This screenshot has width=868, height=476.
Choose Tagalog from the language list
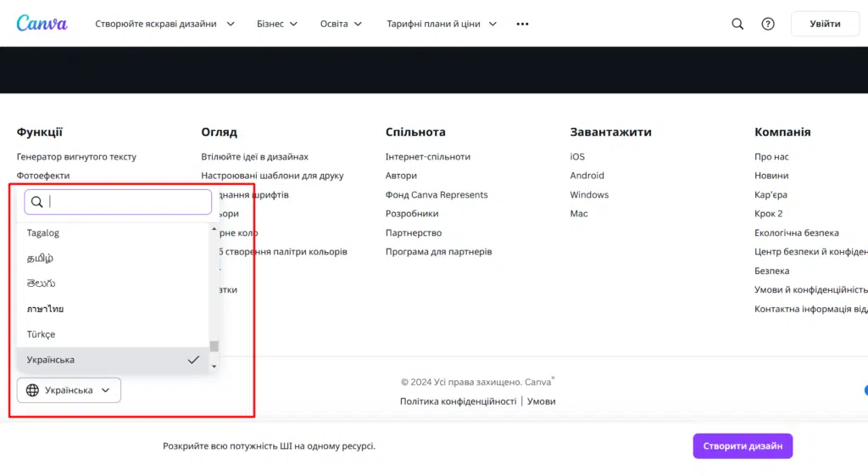pos(43,232)
